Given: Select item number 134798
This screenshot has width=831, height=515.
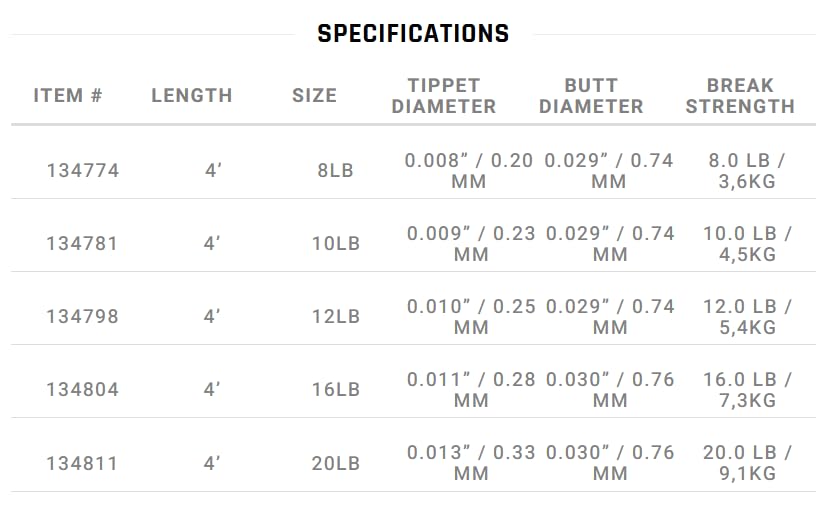Looking at the screenshot, I should click(x=83, y=317).
